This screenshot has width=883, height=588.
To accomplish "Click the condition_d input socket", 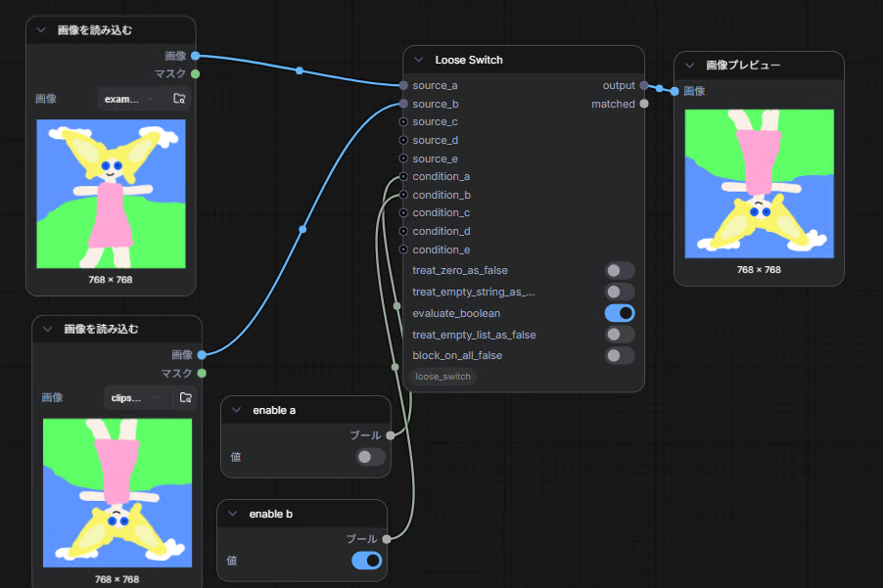I will point(403,231).
